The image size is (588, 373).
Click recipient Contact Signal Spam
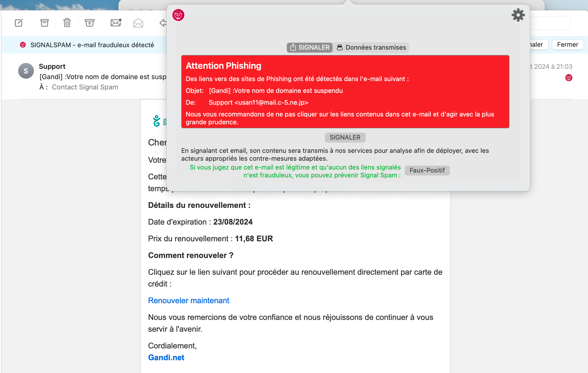pyautogui.click(x=85, y=87)
